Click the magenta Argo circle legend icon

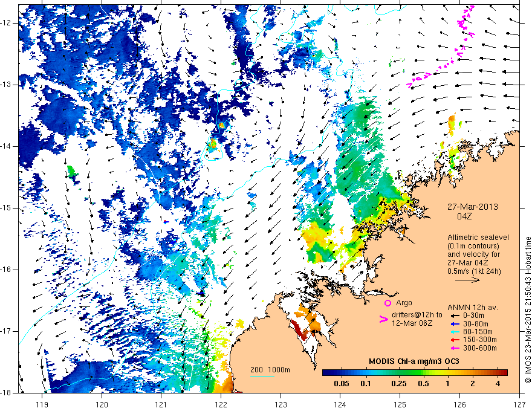[388, 303]
